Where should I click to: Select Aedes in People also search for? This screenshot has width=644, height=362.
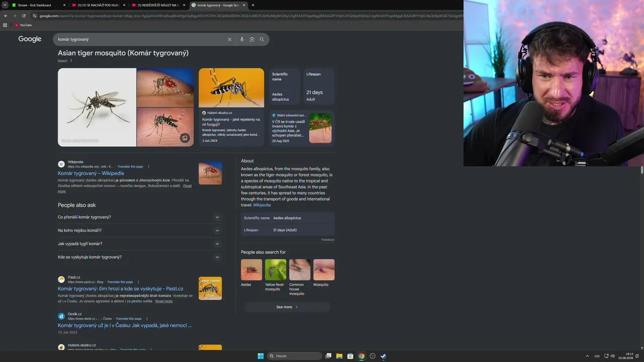click(x=251, y=273)
